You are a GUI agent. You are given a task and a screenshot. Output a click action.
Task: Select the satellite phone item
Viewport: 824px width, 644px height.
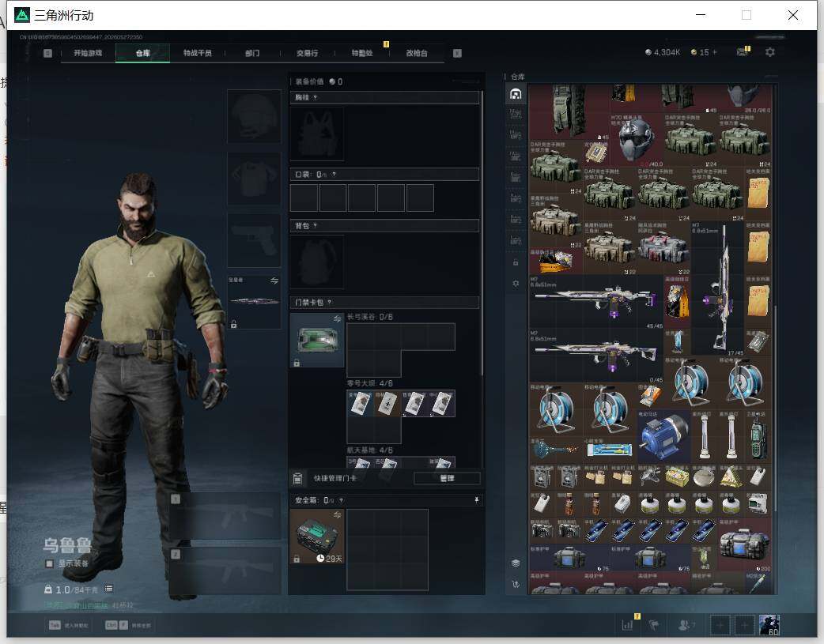click(x=758, y=436)
